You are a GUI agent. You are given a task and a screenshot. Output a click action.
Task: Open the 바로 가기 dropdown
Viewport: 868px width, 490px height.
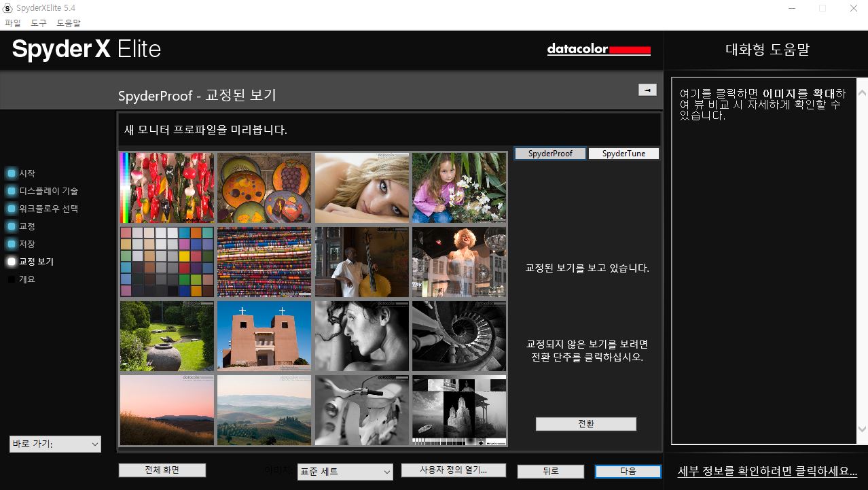coord(55,444)
